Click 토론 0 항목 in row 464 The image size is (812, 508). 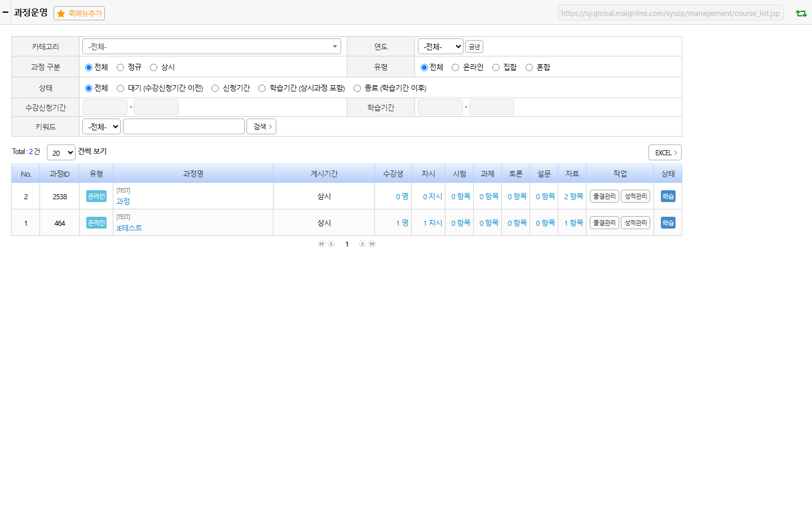(517, 223)
